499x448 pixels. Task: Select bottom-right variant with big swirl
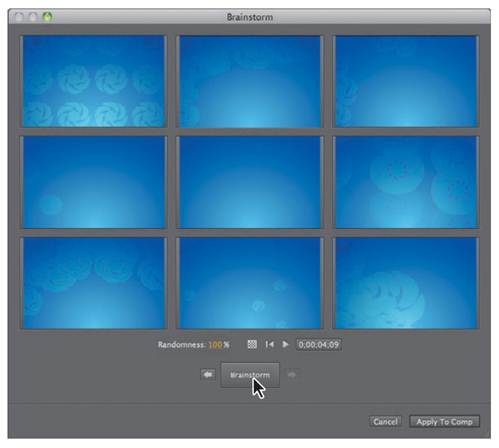(406, 283)
